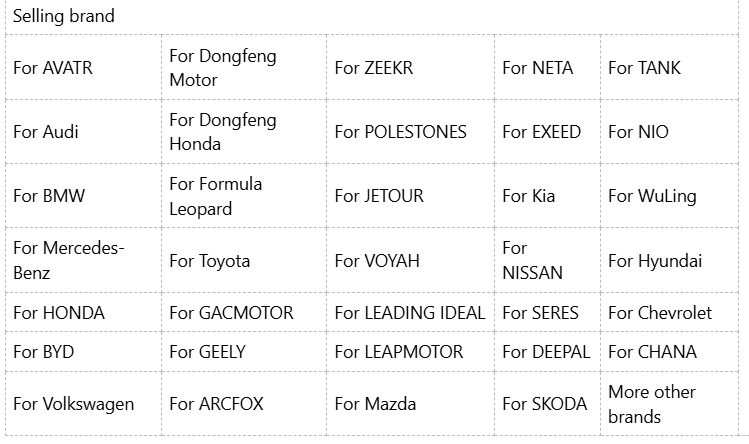749x444 pixels.
Task: Click the 'For AVATR' table cell
Action: 53,68
